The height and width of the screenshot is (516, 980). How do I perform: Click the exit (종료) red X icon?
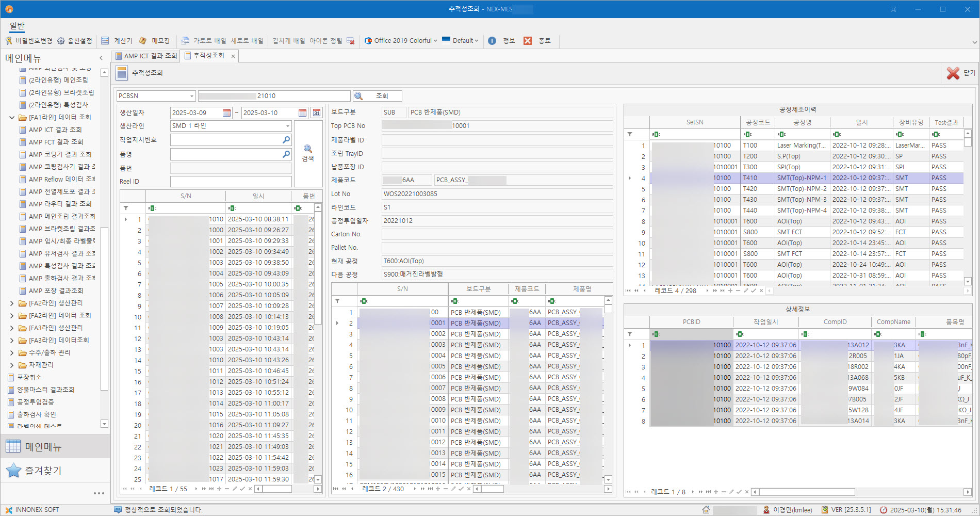(528, 41)
